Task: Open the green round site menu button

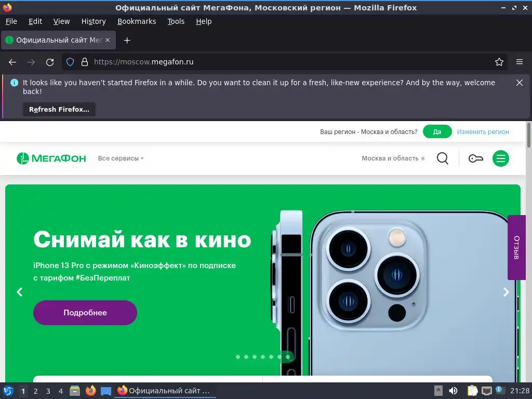Action: pos(501,158)
